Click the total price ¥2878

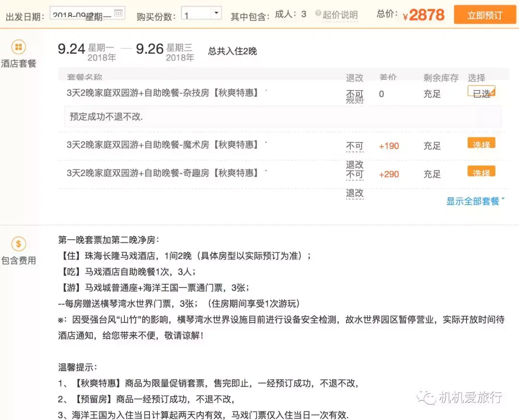pyautogui.click(x=425, y=14)
